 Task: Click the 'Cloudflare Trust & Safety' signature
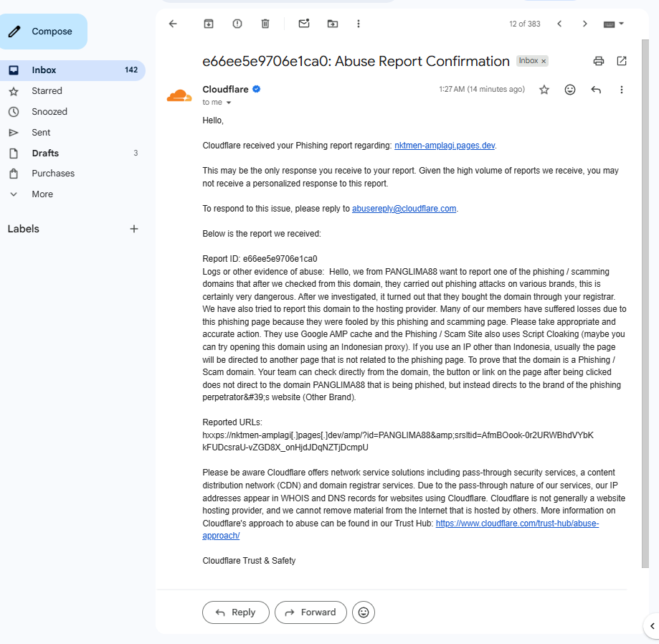pos(249,560)
